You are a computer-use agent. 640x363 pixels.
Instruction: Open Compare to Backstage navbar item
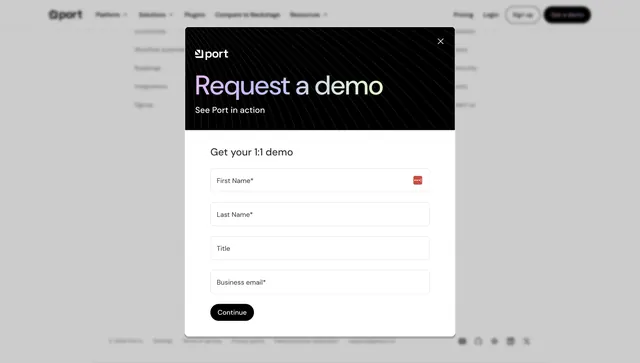pos(247,15)
